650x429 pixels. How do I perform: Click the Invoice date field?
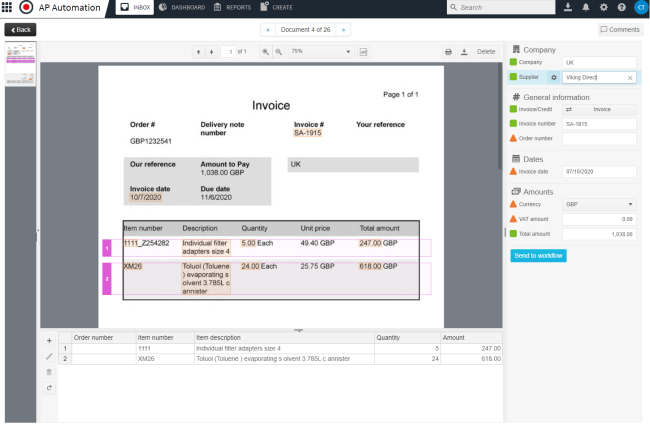(599, 172)
